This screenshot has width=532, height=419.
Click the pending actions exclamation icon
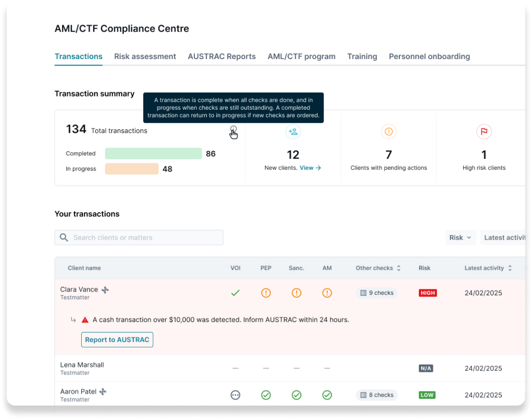click(389, 132)
